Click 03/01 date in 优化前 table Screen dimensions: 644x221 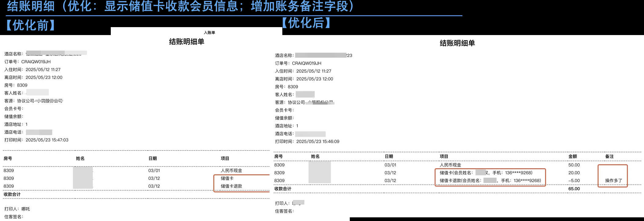(x=154, y=171)
